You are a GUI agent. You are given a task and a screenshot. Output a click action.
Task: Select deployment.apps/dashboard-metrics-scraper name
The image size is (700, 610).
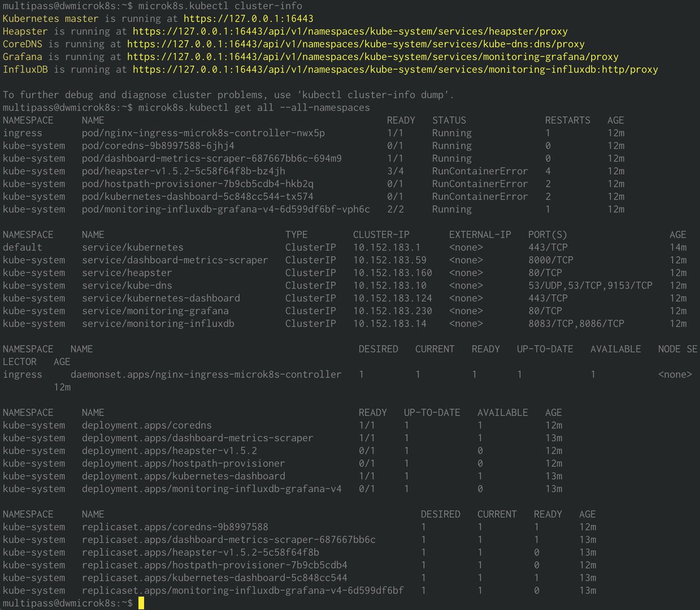(198, 439)
